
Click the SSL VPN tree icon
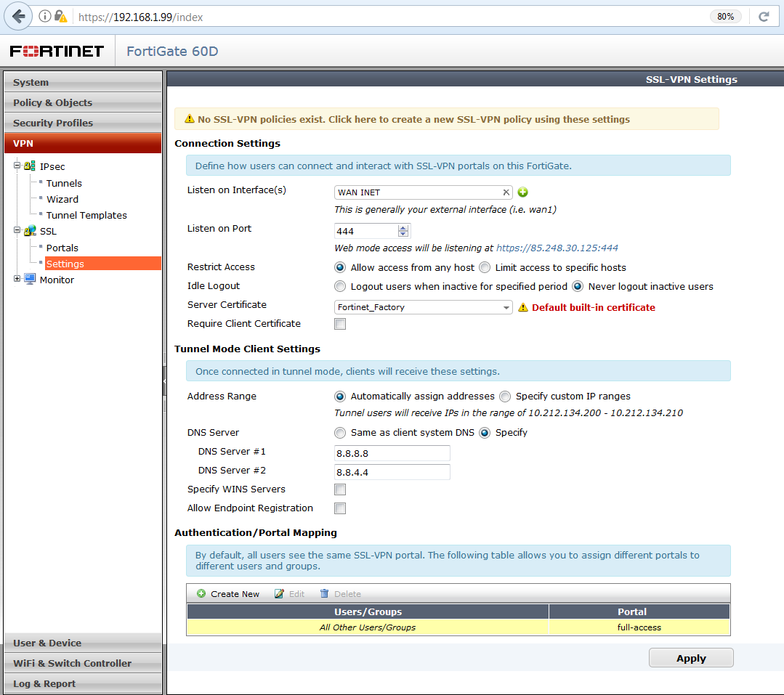click(30, 231)
